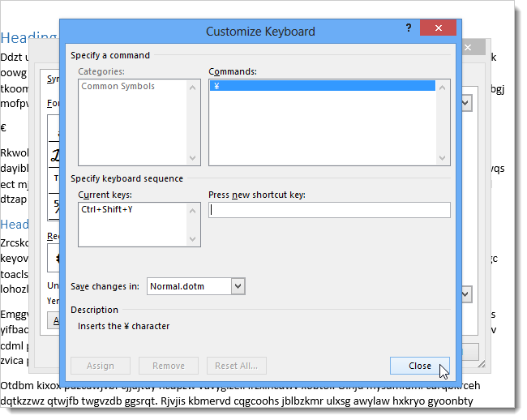Viewport: 527px width, 420px height.
Task: Click the Reset All button
Action: click(237, 366)
